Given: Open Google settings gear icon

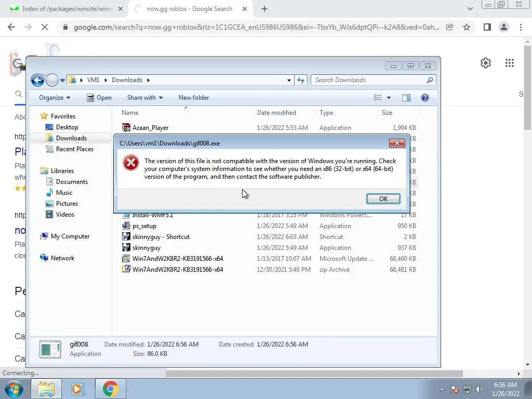Looking at the screenshot, I should pyautogui.click(x=486, y=63).
